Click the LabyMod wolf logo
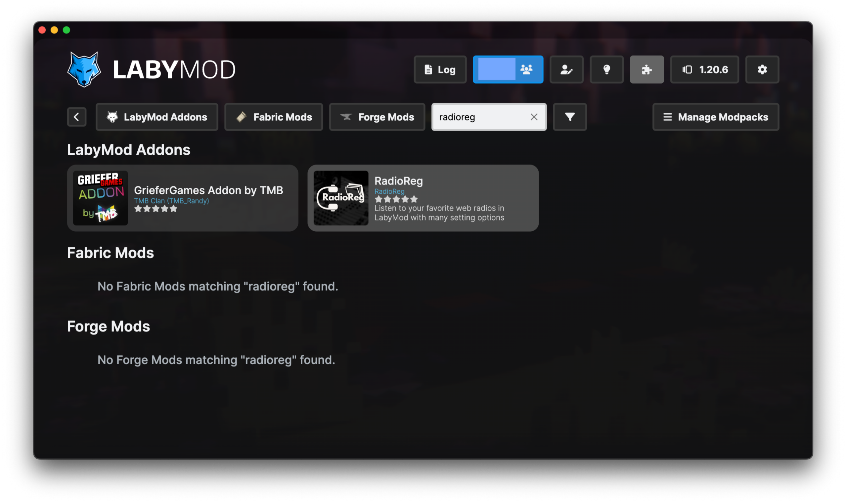 [x=84, y=69]
